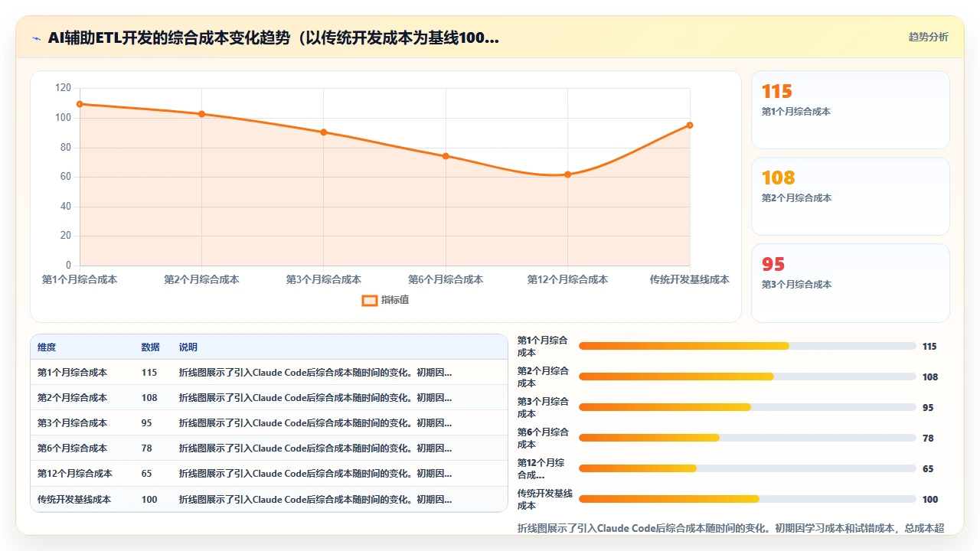
Task: Select the table row 第3个月综合成本
Action: (x=269, y=423)
